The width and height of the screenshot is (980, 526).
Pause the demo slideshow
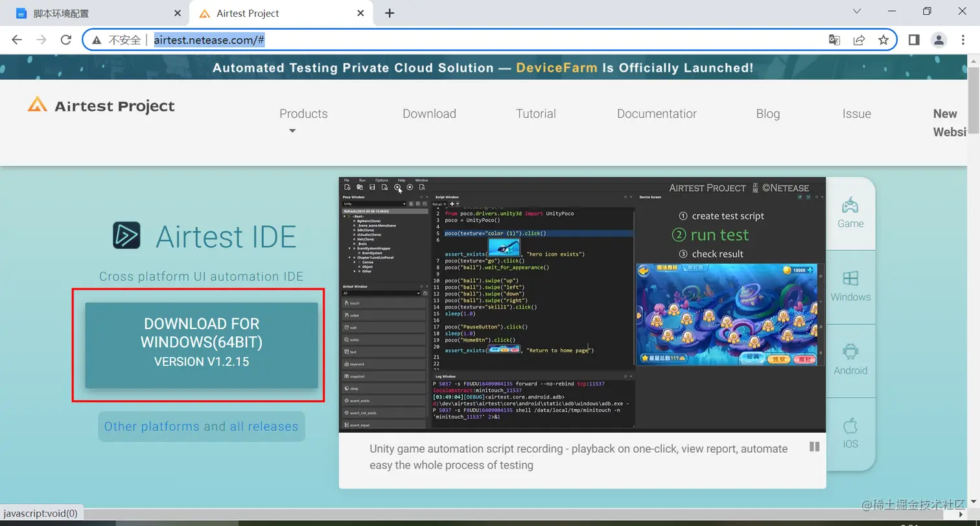click(x=815, y=446)
